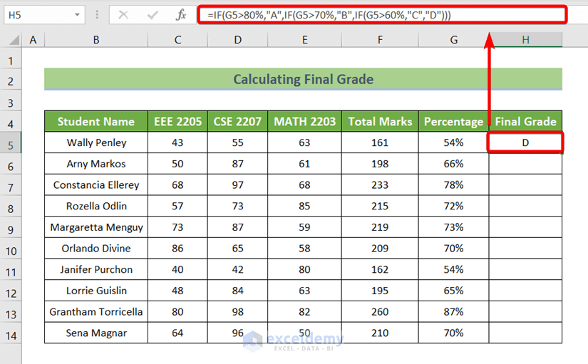Image resolution: width=588 pixels, height=364 pixels.
Task: Select column H header
Action: 526,40
